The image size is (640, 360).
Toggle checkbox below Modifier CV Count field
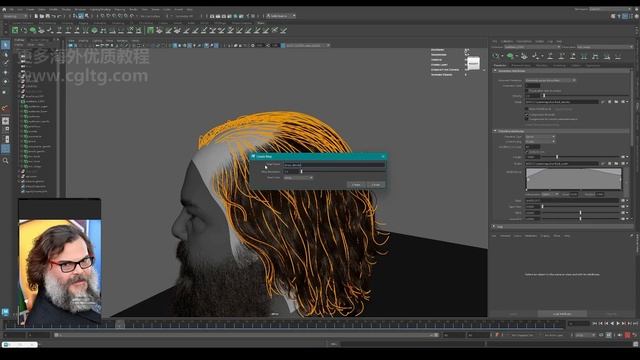pos(527,152)
